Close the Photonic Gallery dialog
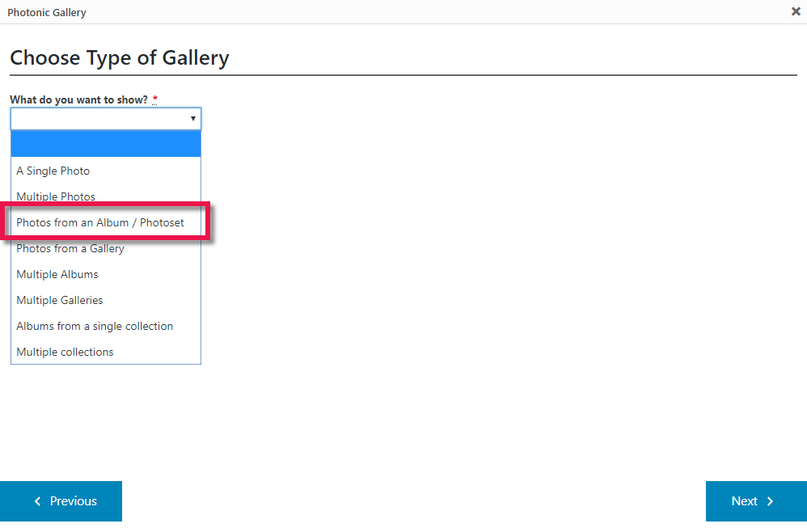Screen dimensions: 807x532 coord(796,11)
